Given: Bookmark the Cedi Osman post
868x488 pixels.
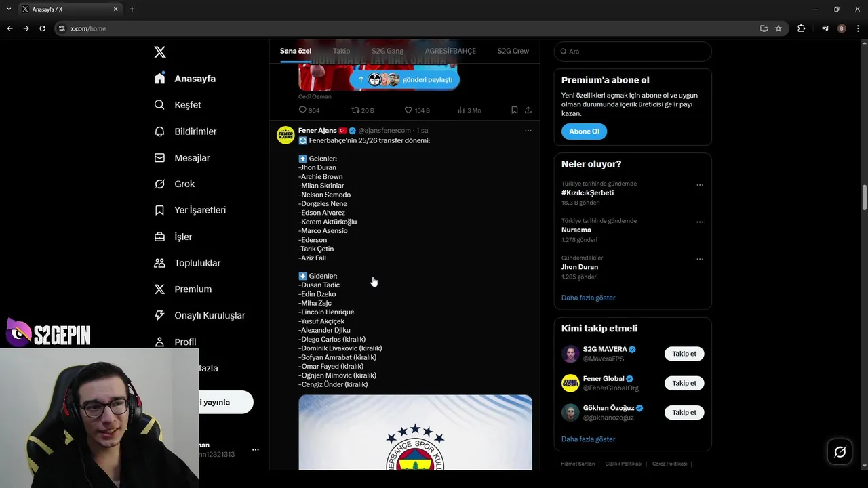Looking at the screenshot, I should point(515,110).
